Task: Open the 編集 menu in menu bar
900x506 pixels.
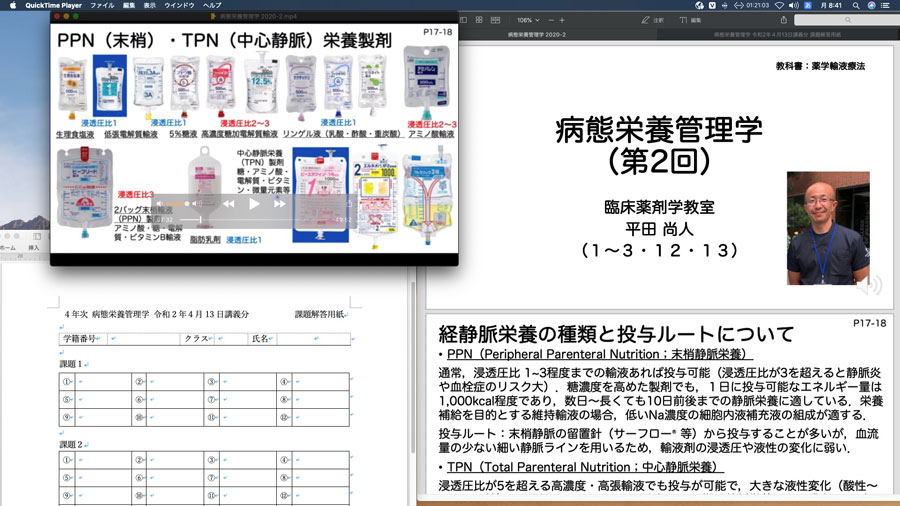Action: click(129, 5)
